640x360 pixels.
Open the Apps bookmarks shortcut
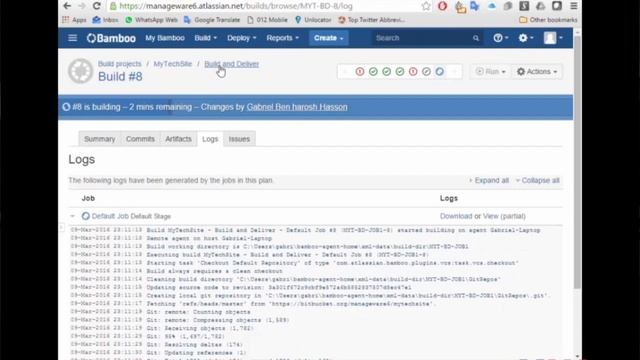(74, 20)
